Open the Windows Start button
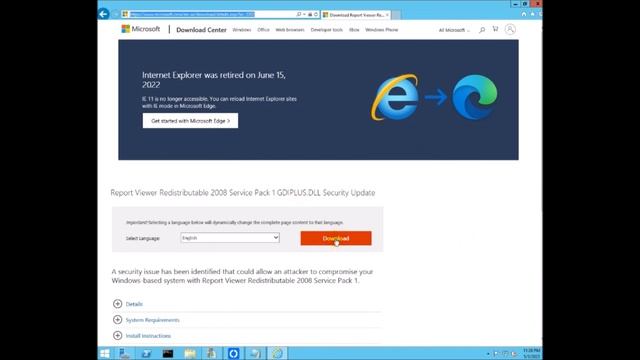Image resolution: width=640 pixels, height=360 pixels. [105, 353]
